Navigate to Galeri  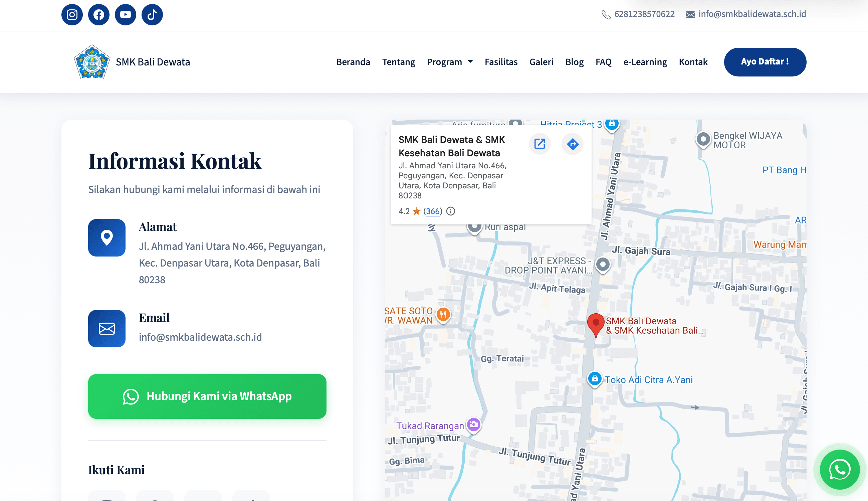541,62
